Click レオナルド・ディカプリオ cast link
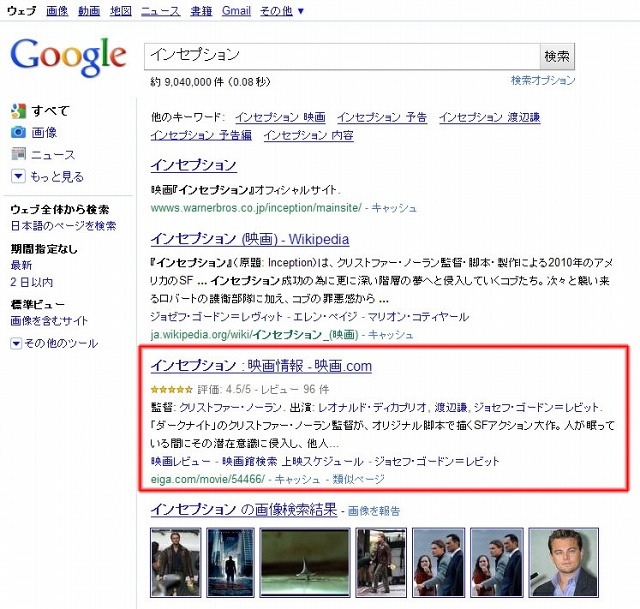640x609 pixels. [x=372, y=407]
